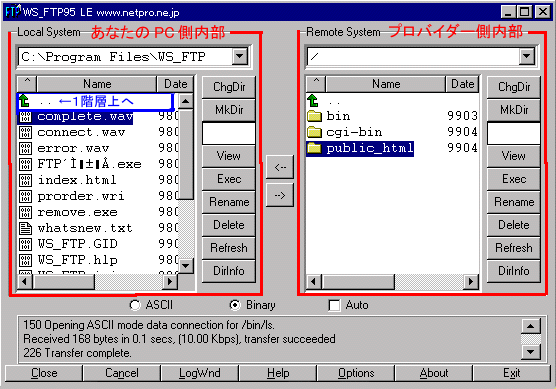
Task: Click the remote Rename button
Action: pyautogui.click(x=514, y=202)
